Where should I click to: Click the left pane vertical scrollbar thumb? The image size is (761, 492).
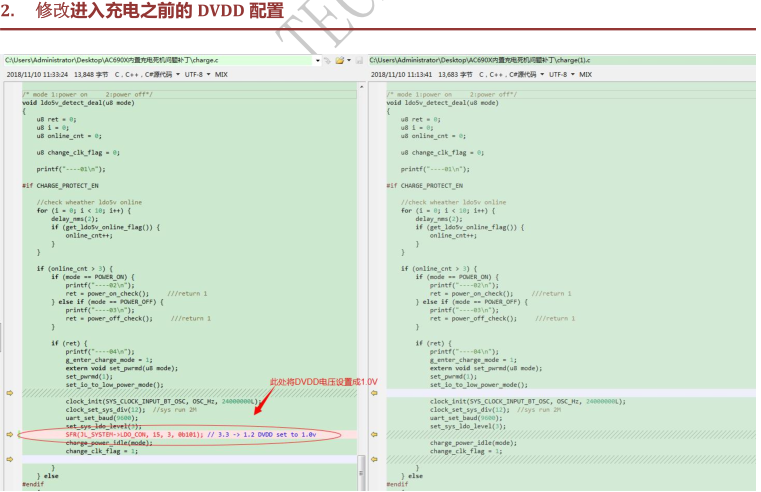[361, 472]
